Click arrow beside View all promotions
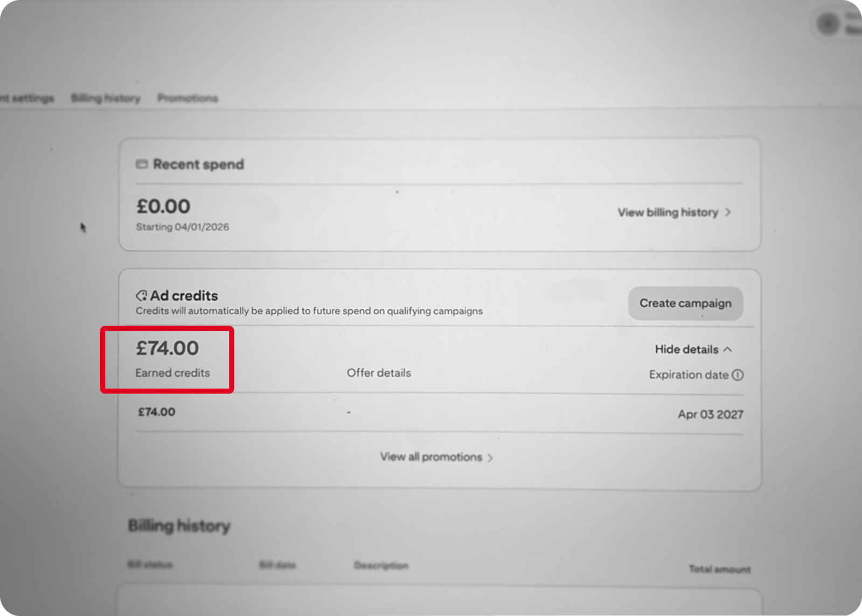Viewport: 862px width, 616px height. pyautogui.click(x=490, y=458)
